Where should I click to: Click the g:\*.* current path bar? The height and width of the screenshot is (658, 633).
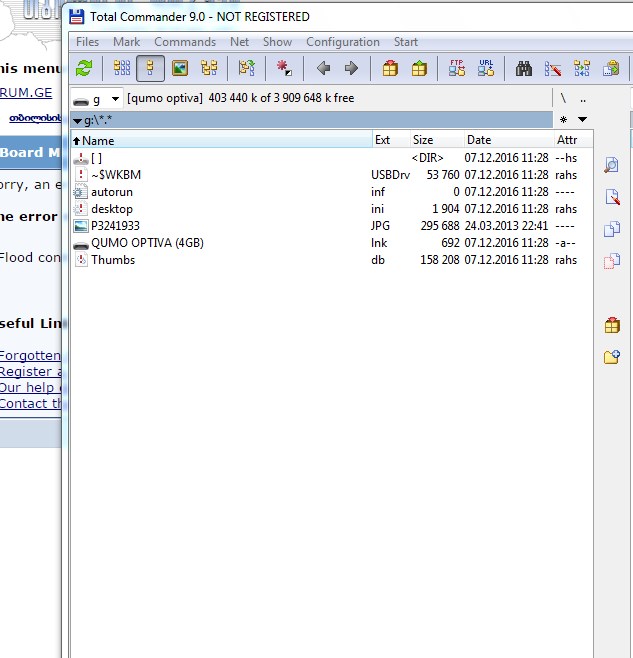pos(312,120)
